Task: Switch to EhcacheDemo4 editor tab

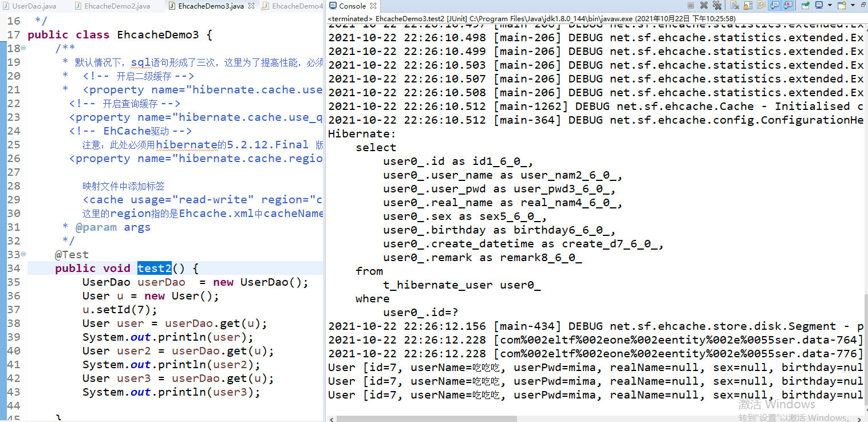Action: [x=292, y=6]
